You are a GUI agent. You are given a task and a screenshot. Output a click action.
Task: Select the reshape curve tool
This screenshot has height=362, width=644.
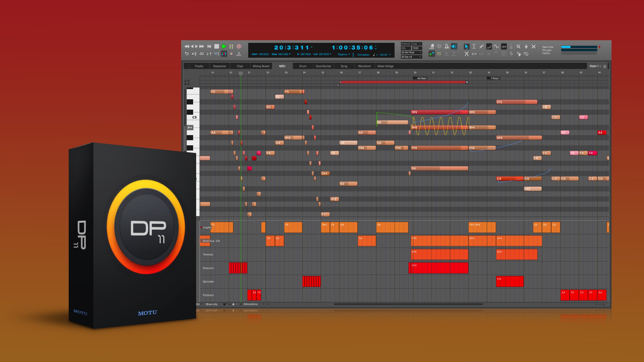489,46
